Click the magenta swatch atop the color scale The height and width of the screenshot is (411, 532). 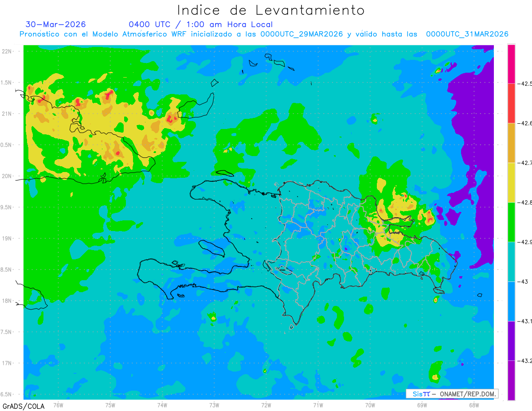click(x=511, y=63)
